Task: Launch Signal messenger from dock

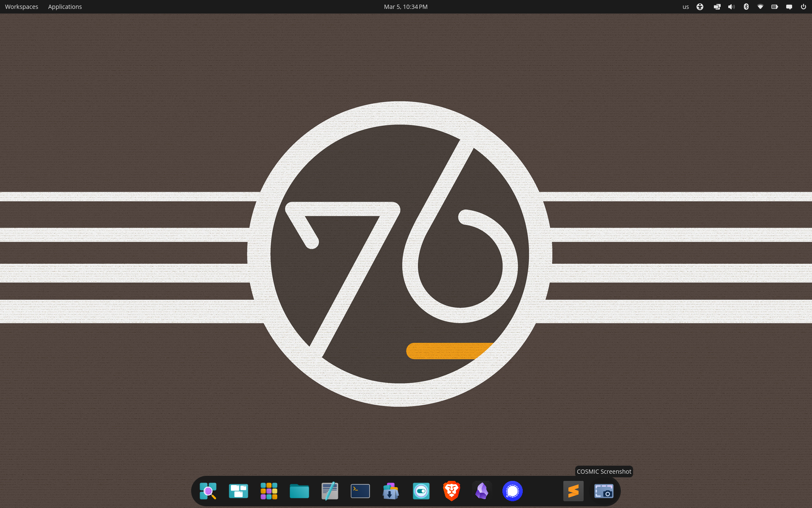Action: [x=512, y=491]
